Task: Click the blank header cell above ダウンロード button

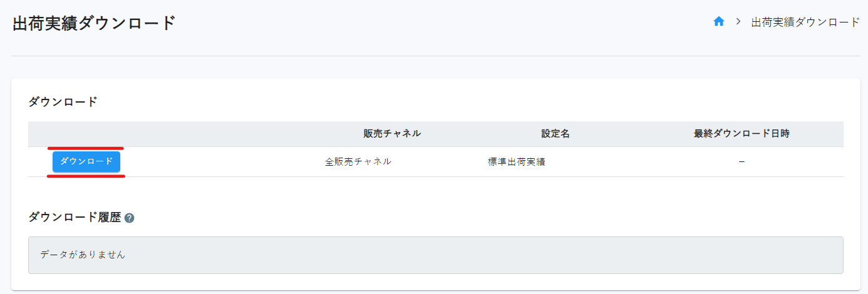Action: tap(86, 134)
